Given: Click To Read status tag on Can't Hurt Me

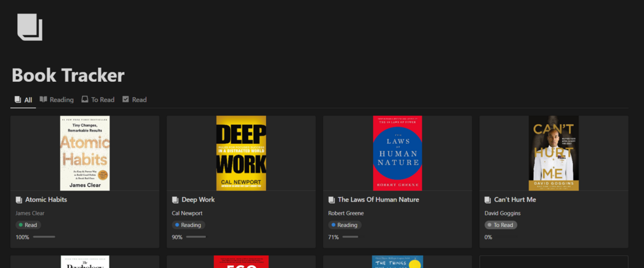Looking at the screenshot, I should tap(500, 225).
